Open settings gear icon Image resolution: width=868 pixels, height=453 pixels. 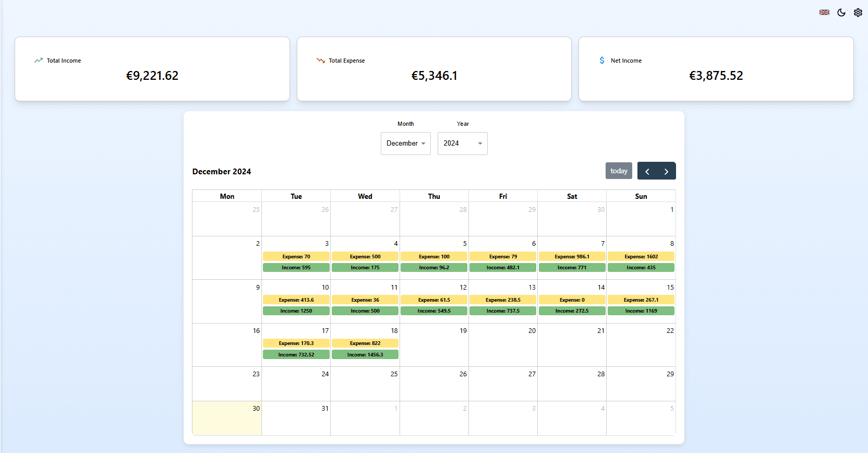tap(858, 13)
